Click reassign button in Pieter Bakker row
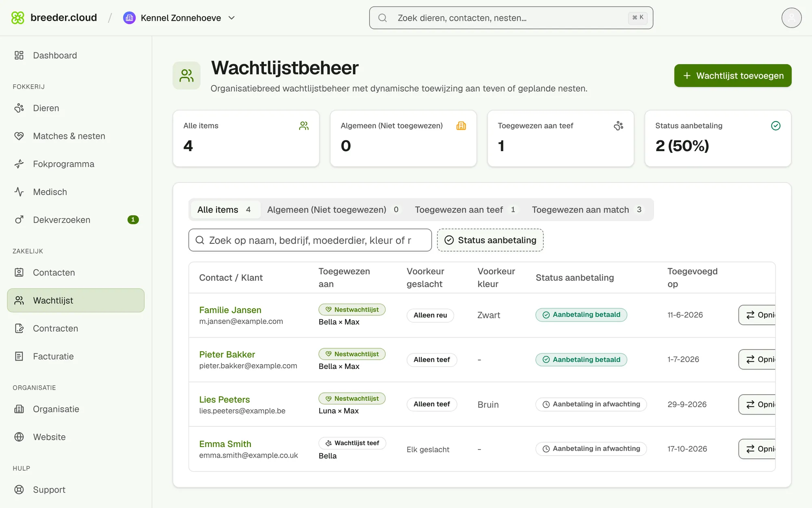812x508 pixels. (x=757, y=359)
